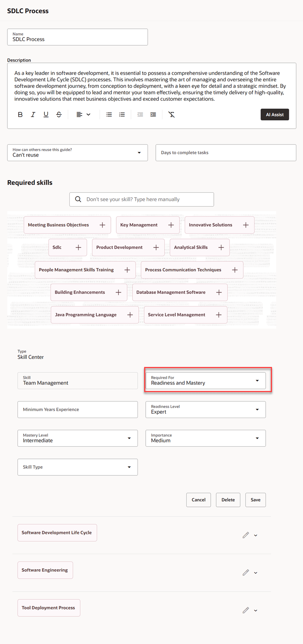Toggle strikethrough text formatting
Screen dimensions: 303x644
[59, 115]
